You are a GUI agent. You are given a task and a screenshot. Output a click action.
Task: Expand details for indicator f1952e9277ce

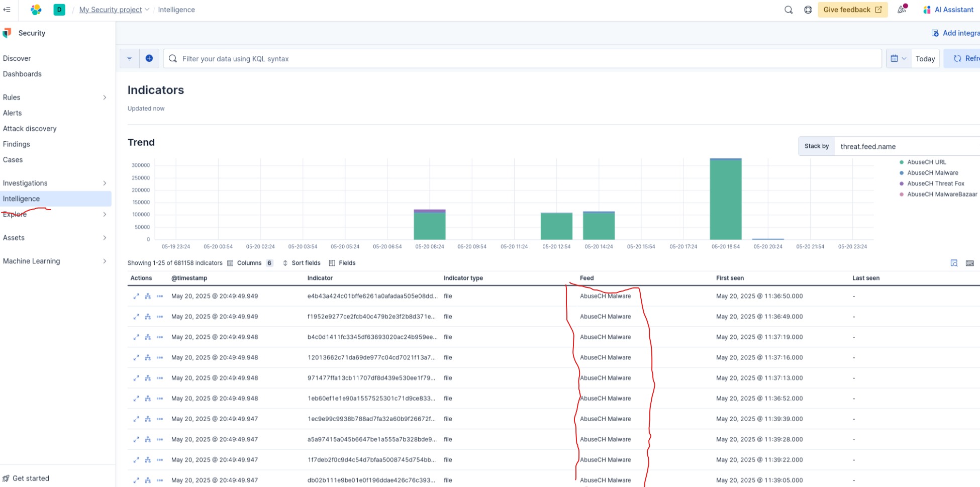point(136,317)
